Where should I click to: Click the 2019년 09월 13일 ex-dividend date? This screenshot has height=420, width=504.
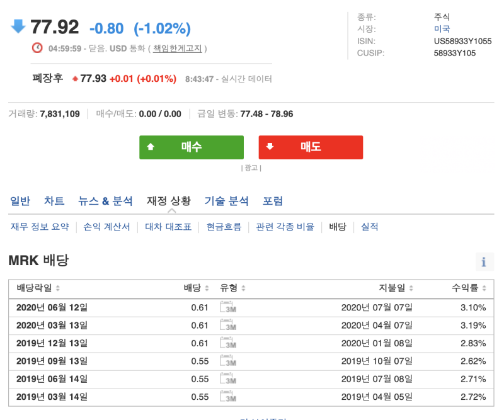coord(52,361)
